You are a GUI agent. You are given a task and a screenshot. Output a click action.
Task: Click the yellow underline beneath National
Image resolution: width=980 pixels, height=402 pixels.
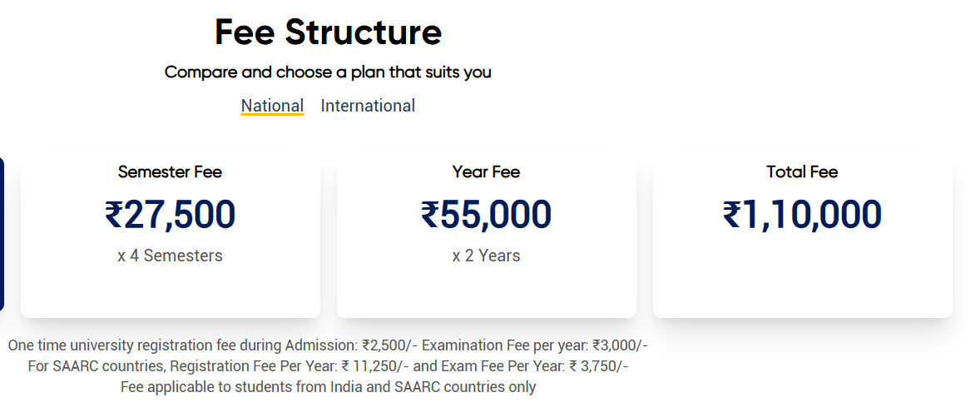(272, 115)
